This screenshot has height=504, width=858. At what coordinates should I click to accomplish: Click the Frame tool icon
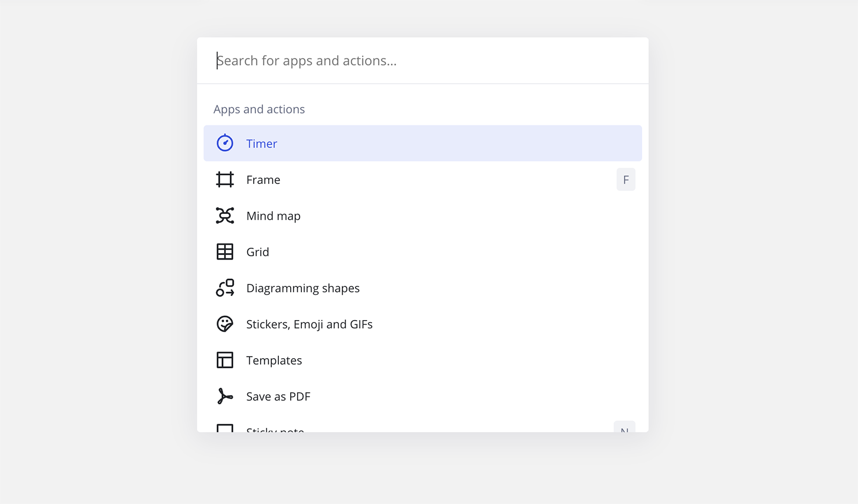pyautogui.click(x=225, y=180)
